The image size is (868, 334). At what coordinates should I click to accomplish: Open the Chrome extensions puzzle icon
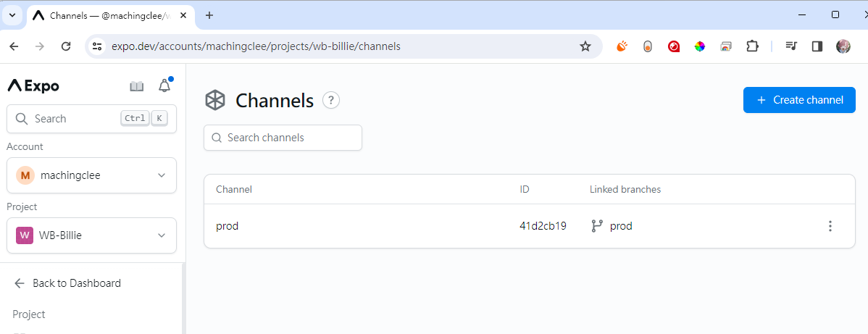click(x=752, y=46)
